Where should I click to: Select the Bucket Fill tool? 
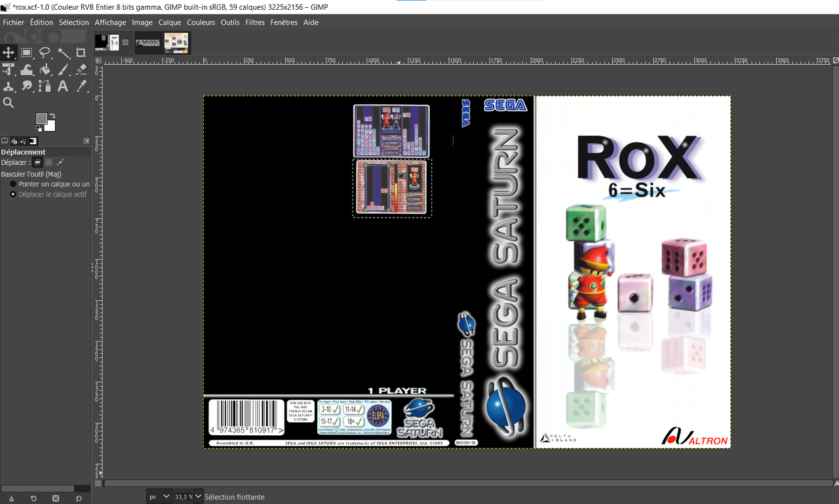click(x=45, y=69)
